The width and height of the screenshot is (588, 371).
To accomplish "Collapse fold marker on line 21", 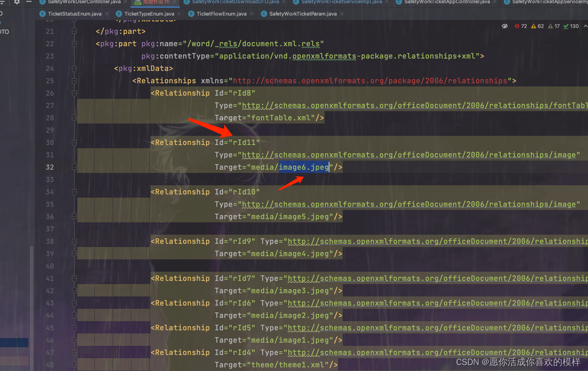I will coord(73,32).
